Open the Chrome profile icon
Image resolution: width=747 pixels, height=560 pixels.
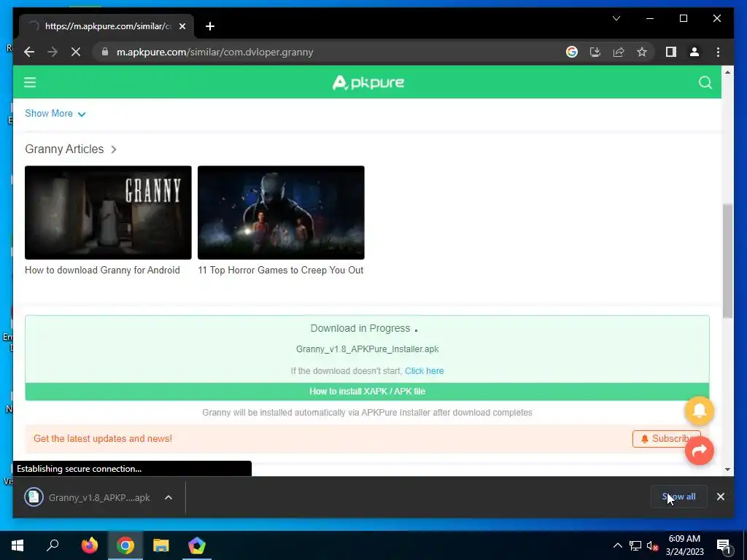click(x=694, y=52)
